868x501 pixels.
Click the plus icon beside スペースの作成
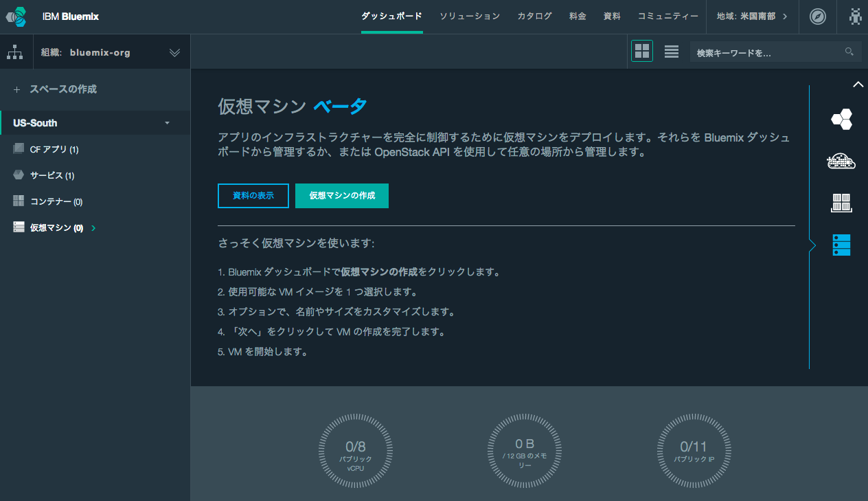point(17,89)
